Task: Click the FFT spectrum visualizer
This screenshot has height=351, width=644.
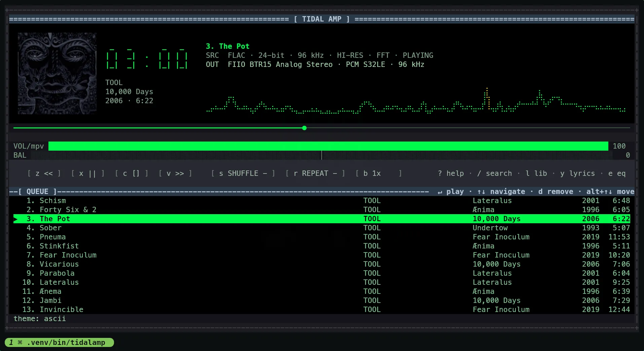Action: point(416,101)
